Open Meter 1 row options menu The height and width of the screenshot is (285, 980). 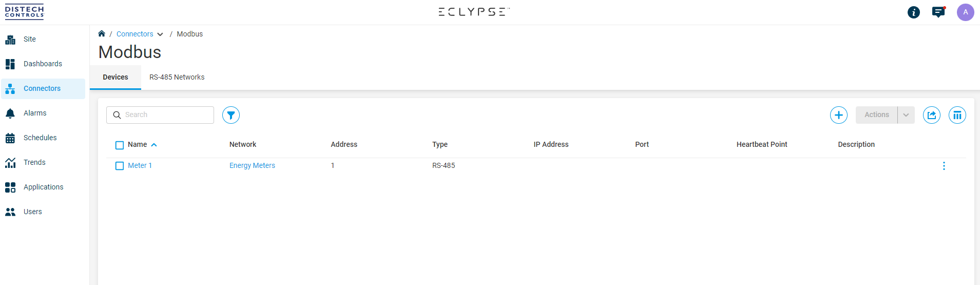[944, 166]
